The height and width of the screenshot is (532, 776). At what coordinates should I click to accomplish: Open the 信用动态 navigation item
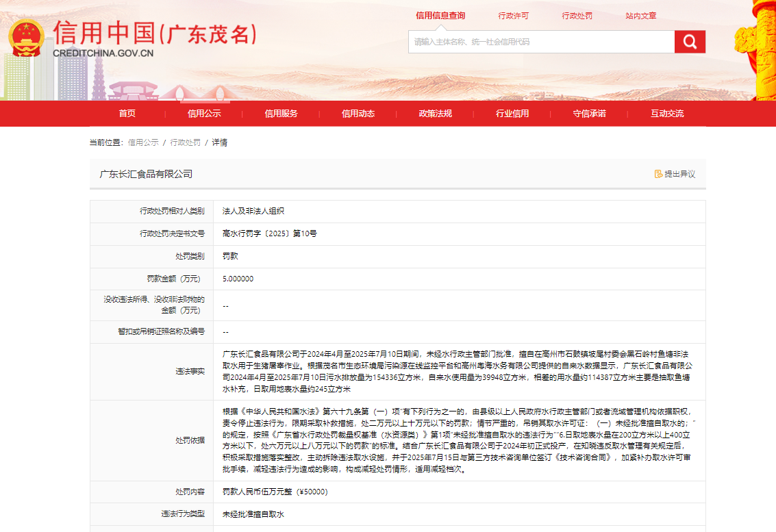[358, 114]
